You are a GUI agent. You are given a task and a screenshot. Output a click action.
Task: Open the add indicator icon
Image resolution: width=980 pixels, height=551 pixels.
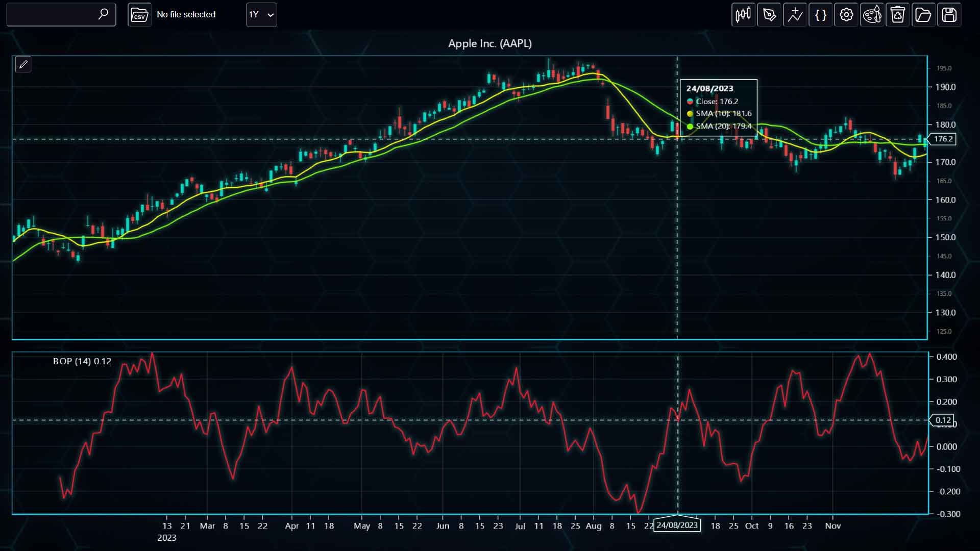click(x=795, y=15)
